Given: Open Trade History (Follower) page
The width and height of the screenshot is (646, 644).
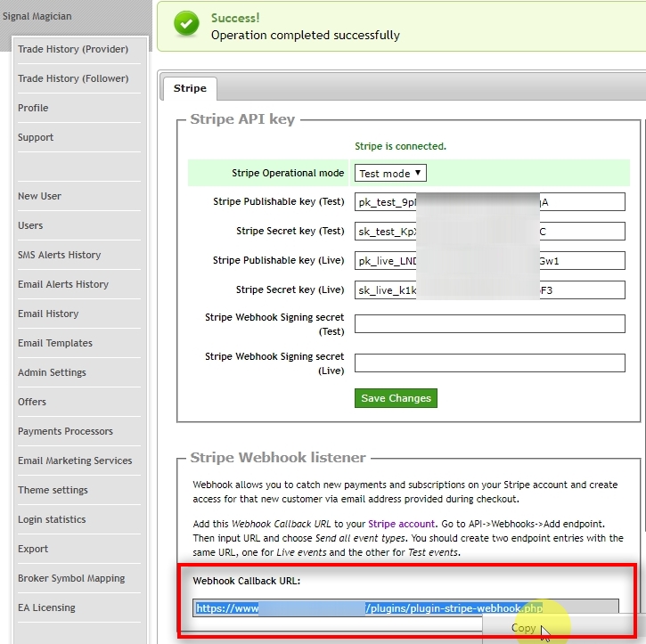Looking at the screenshot, I should [73, 78].
